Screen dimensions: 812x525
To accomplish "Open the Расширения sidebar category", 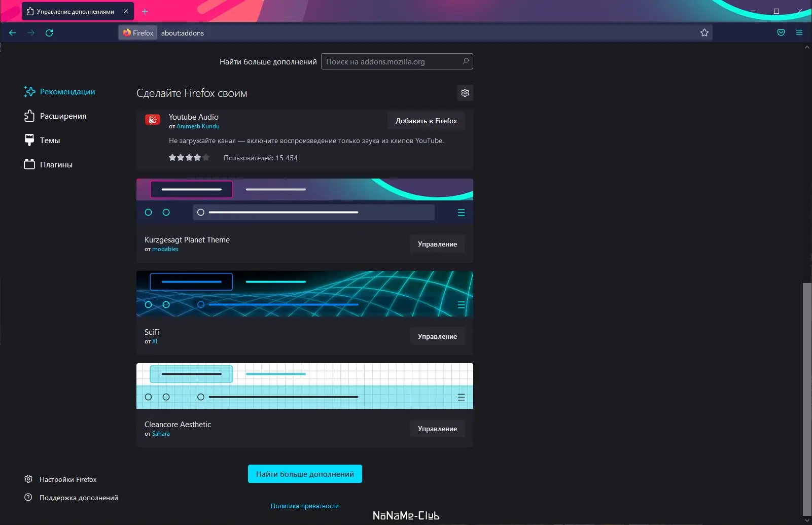I will pyautogui.click(x=55, y=116).
